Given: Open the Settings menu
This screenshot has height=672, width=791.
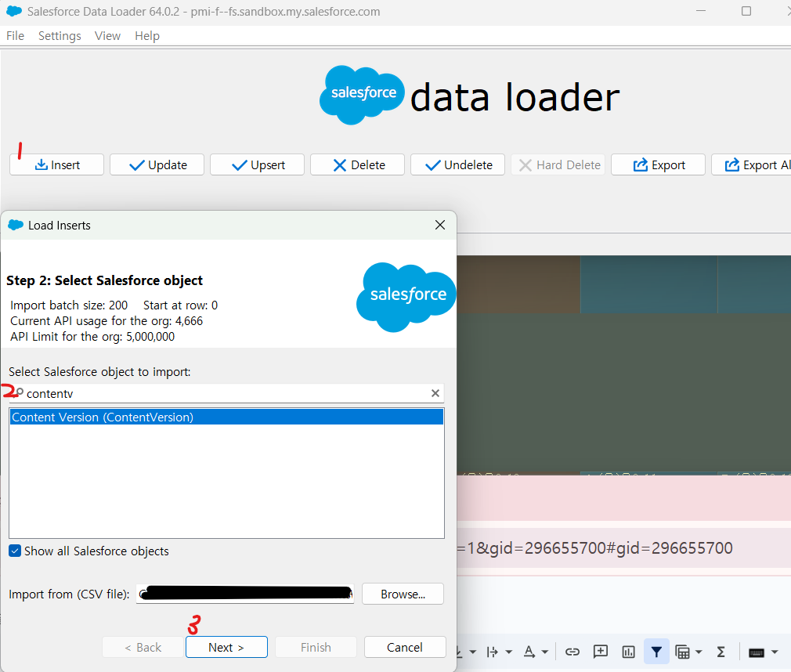Looking at the screenshot, I should (x=60, y=36).
